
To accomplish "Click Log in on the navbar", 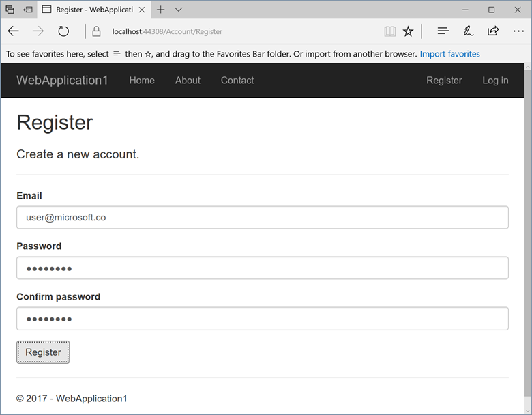I will 495,81.
